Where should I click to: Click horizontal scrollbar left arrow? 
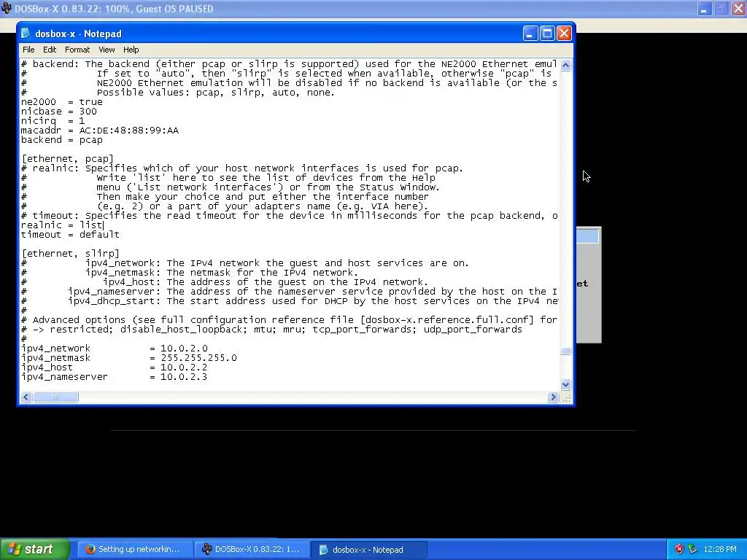[x=26, y=397]
